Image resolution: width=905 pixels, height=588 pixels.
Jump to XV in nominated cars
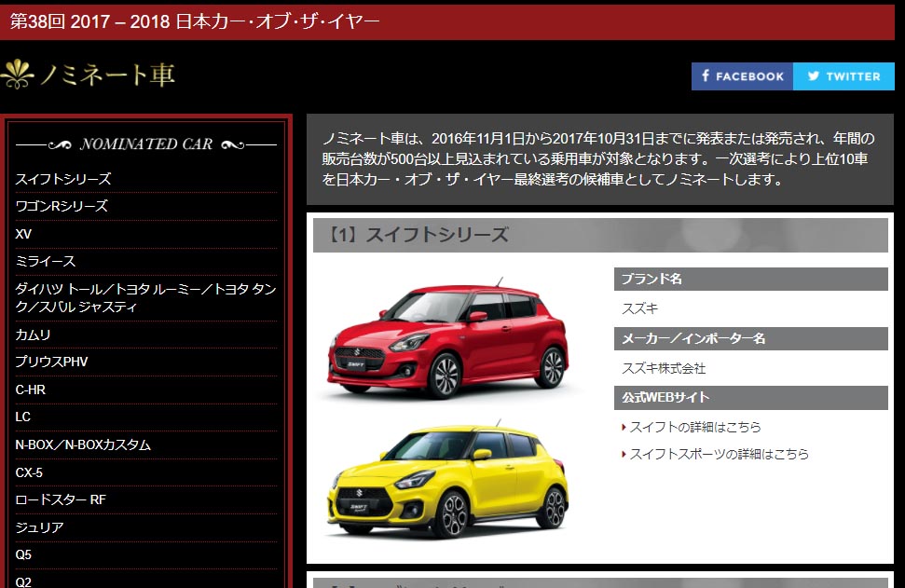(x=23, y=234)
